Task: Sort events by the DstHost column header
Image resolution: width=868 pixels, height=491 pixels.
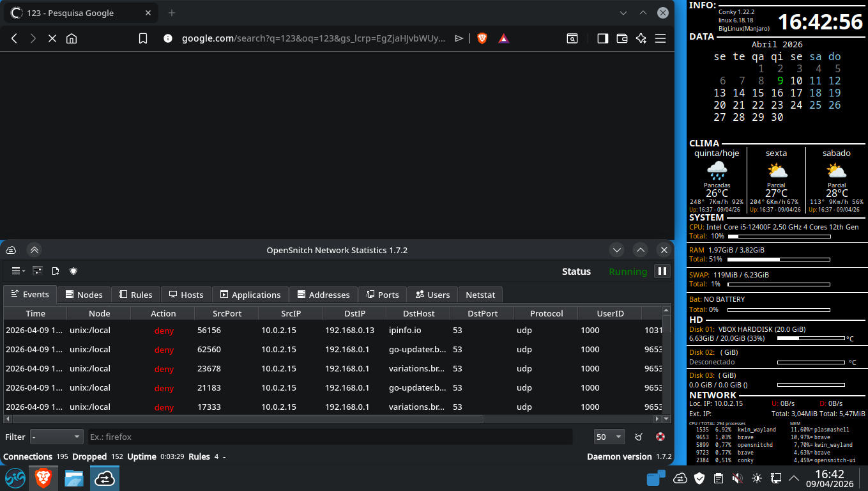Action: pyautogui.click(x=418, y=313)
